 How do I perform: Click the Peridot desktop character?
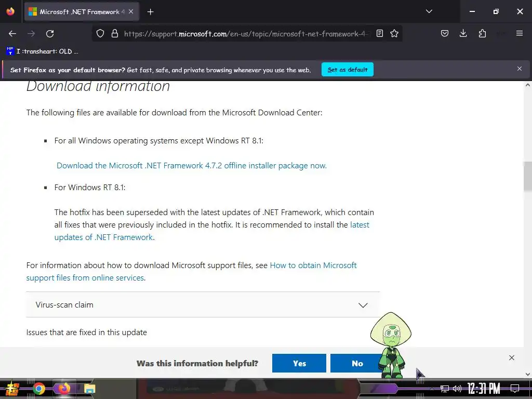[x=391, y=345]
